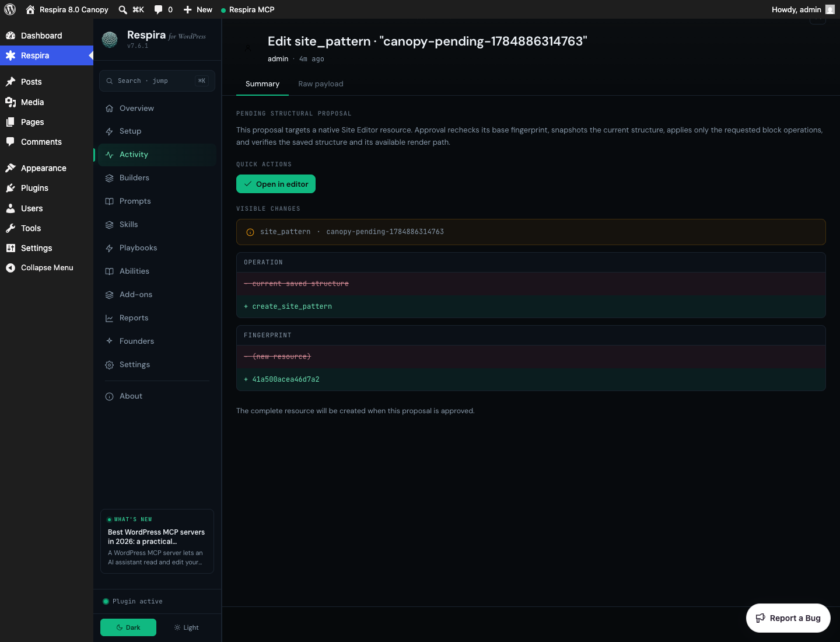
Task: Click the About info icon
Action: [109, 396]
